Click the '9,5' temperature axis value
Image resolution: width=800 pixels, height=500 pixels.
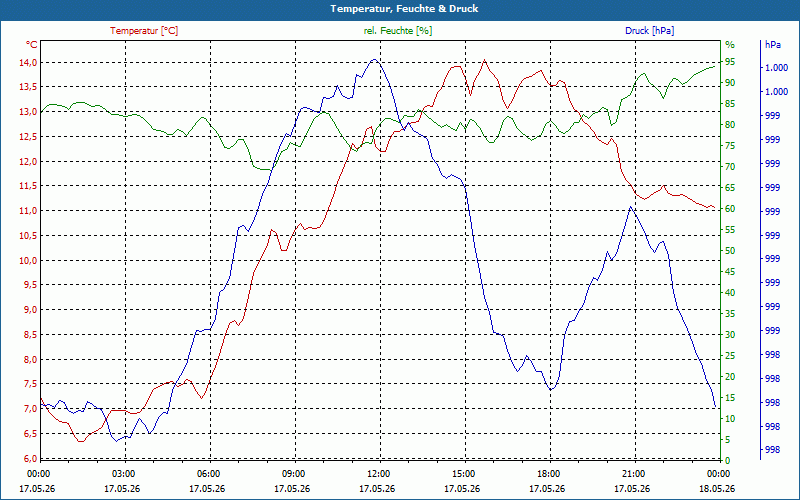[30, 285]
